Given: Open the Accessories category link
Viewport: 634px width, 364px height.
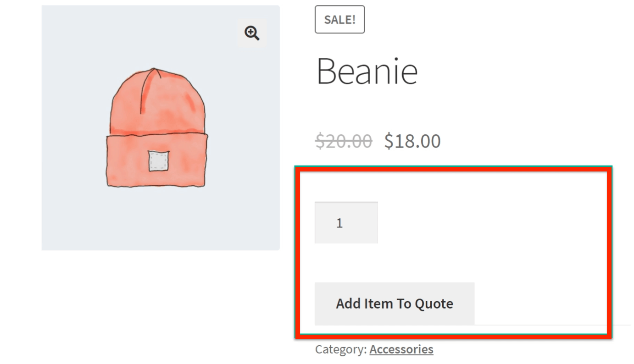Looking at the screenshot, I should pyautogui.click(x=401, y=349).
